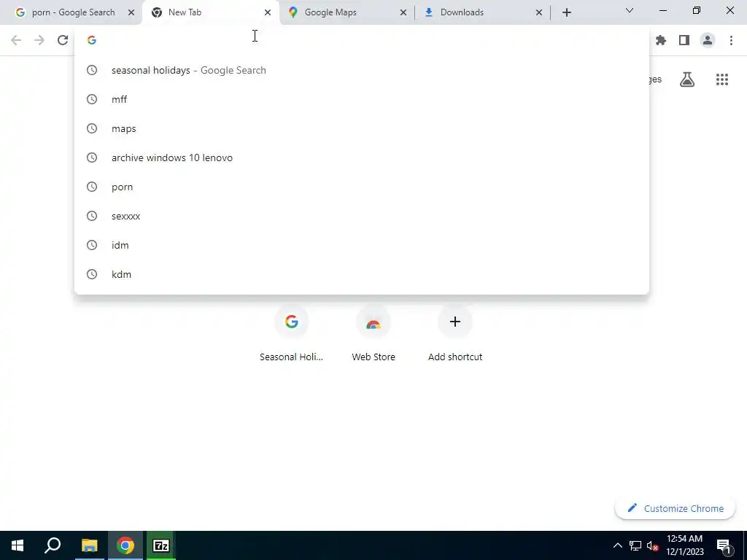
Task: Open the Web Store shortcut tile
Action: click(x=373, y=334)
